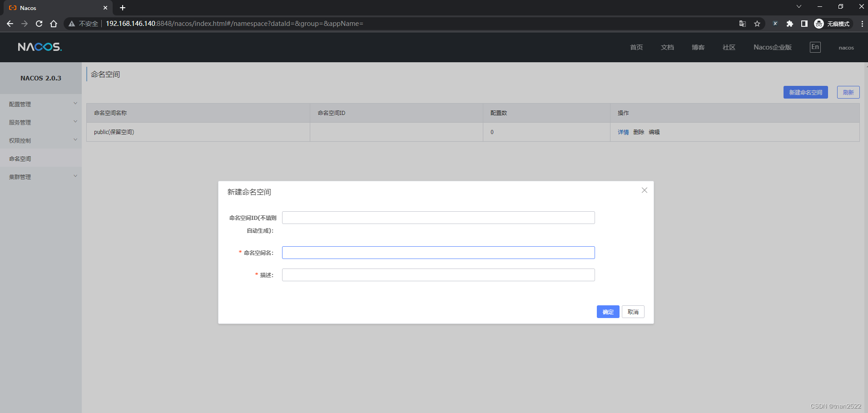Go back with browser back arrow
Viewport: 868px width, 413px height.
click(10, 24)
